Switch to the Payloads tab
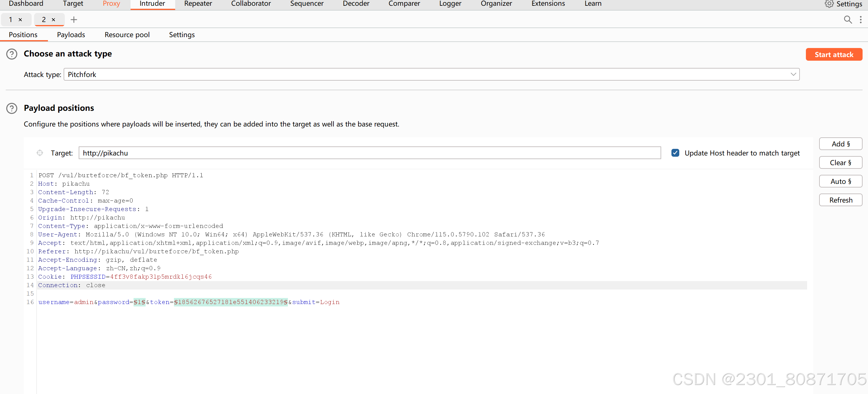This screenshot has width=868, height=394. [71, 35]
